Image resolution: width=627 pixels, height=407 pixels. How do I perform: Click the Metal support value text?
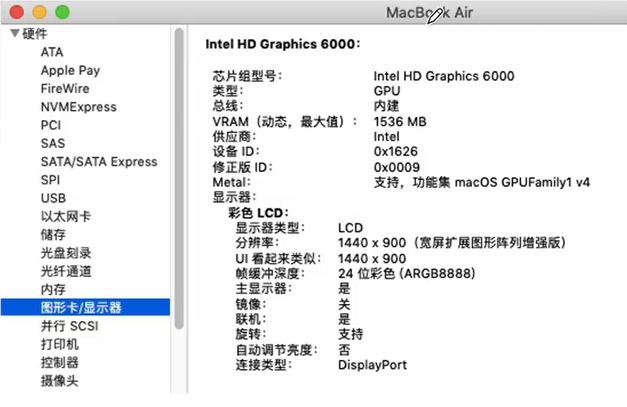pyautogui.click(x=482, y=183)
